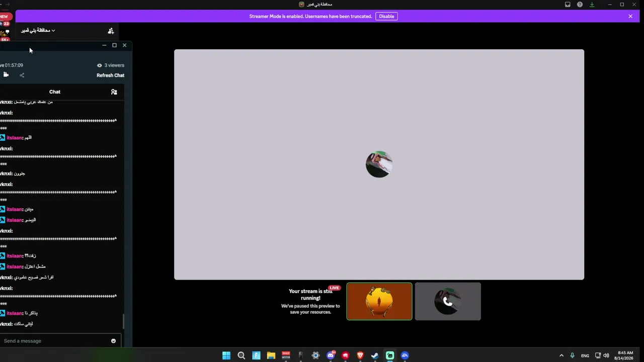
Task: Open network icon in system tray
Action: (x=598, y=355)
